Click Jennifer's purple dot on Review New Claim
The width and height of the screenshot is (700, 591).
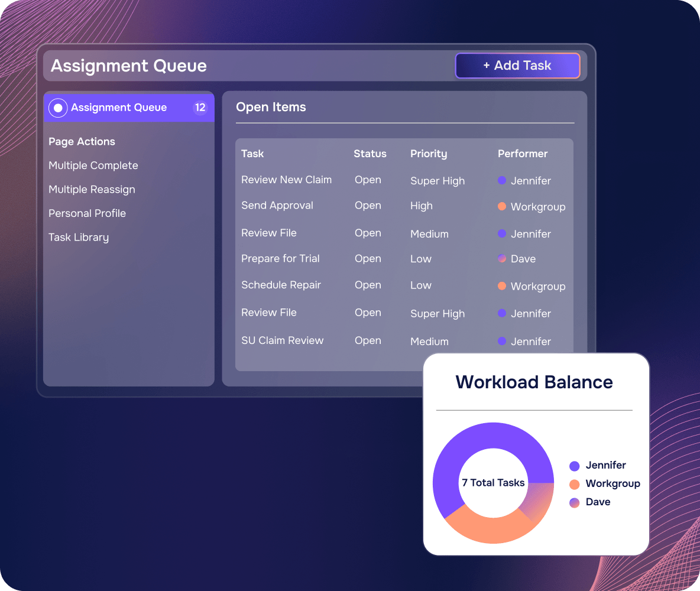pyautogui.click(x=502, y=180)
